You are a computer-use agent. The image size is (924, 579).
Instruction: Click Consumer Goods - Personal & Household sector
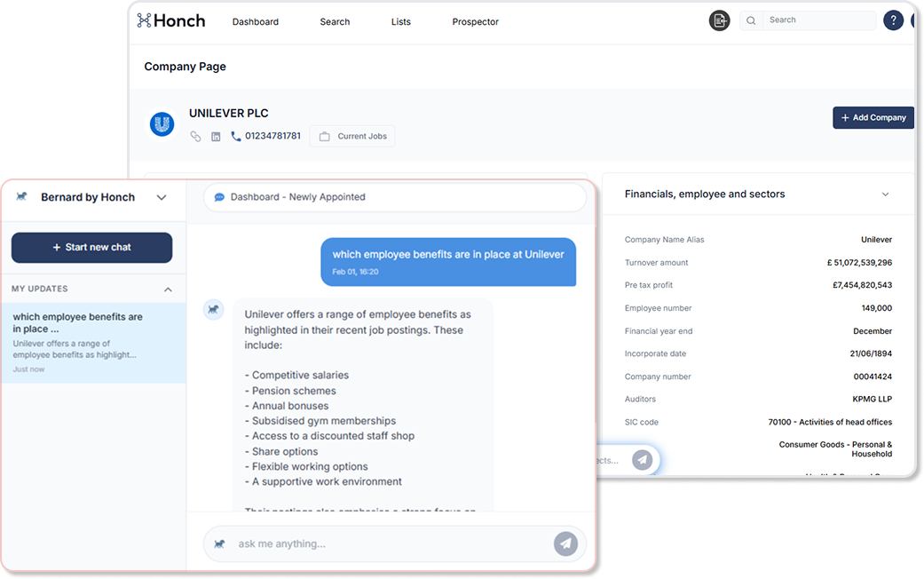835,449
